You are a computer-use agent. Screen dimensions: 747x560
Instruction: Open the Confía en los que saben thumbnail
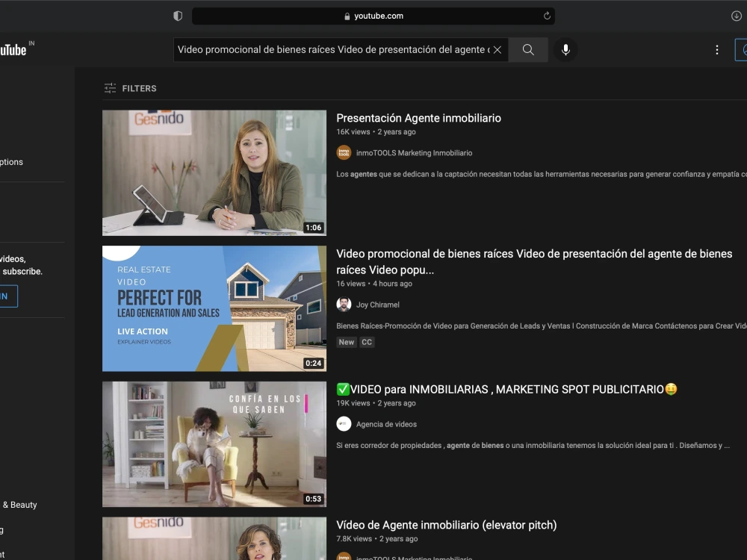[x=214, y=444]
